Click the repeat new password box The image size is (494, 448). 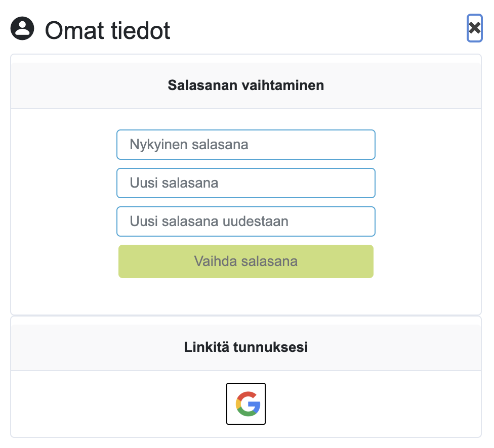tap(246, 221)
